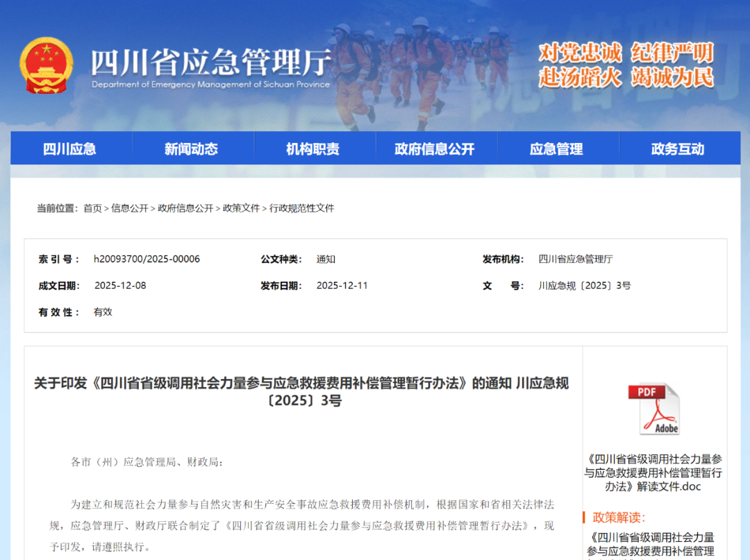Select the 四川应急 navigation tab

tap(70, 148)
